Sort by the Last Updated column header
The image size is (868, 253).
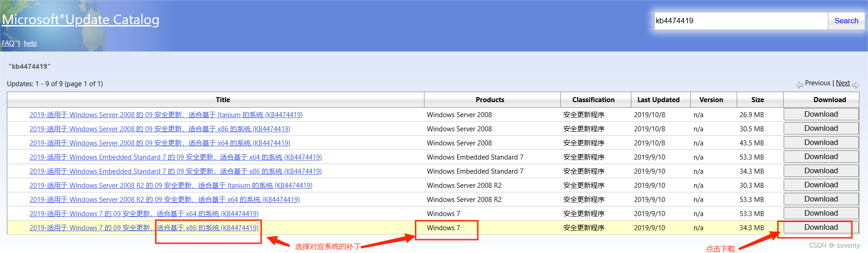(x=658, y=100)
